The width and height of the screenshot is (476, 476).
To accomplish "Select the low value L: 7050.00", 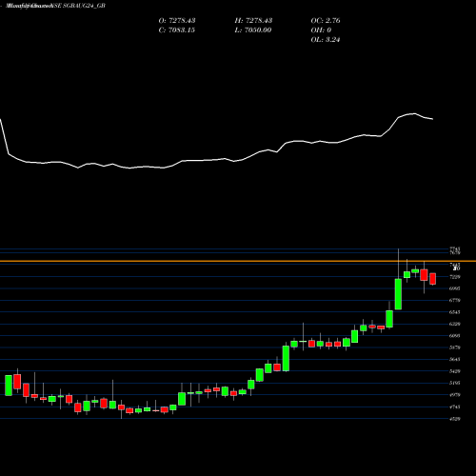I will tap(253, 30).
